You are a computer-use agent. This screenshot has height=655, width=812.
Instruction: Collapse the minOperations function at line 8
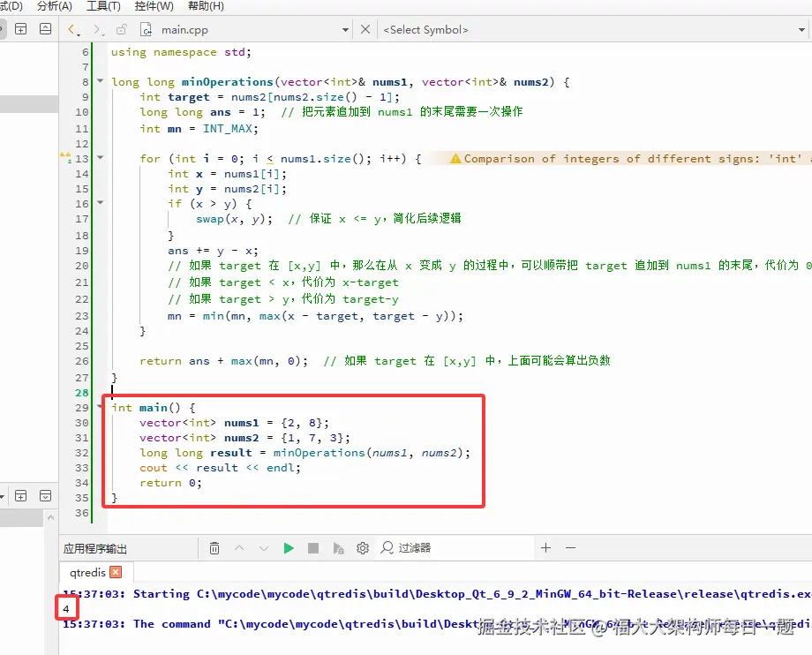[x=101, y=81]
